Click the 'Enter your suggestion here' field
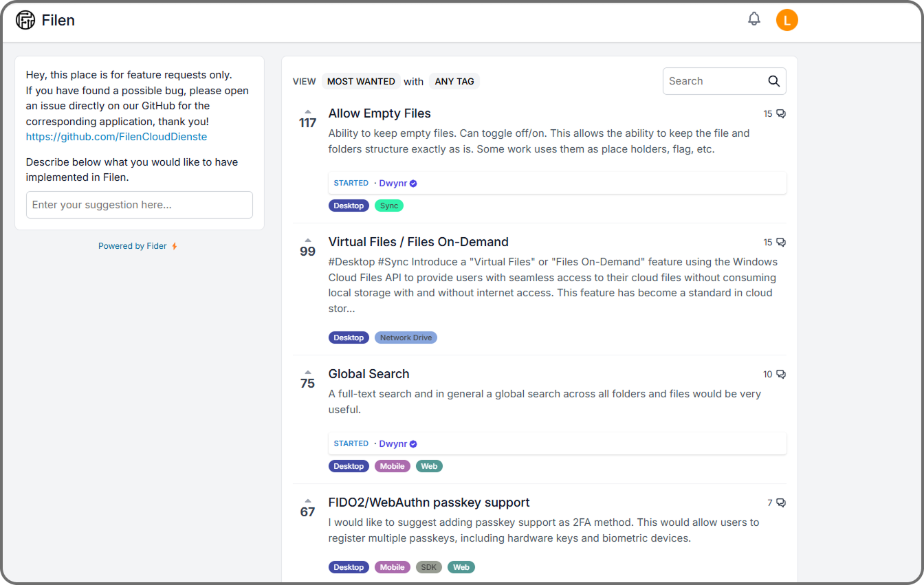Viewport: 924px width, 585px height. [140, 205]
